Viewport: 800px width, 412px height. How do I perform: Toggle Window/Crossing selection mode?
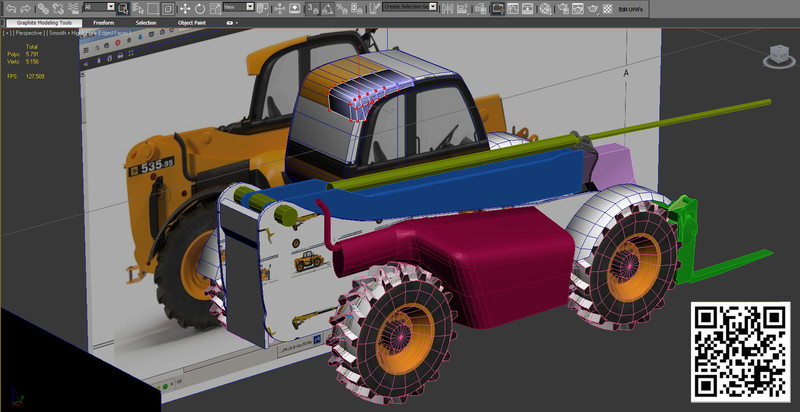point(168,7)
